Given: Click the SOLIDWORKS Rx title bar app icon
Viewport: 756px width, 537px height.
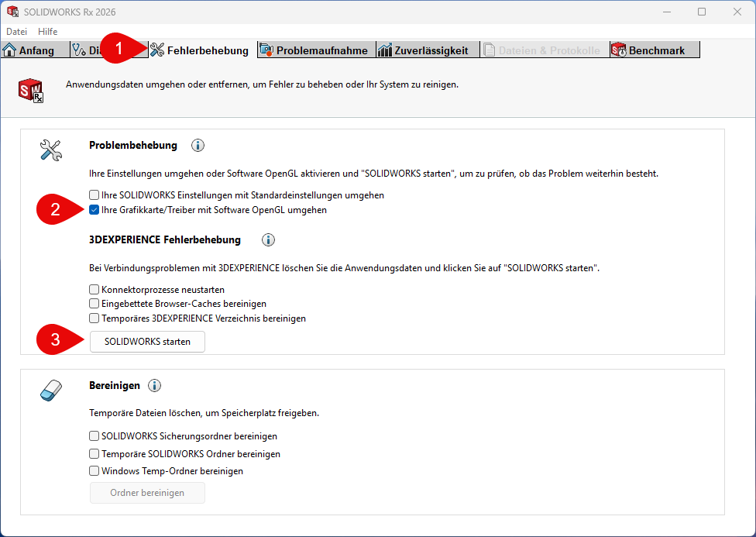Looking at the screenshot, I should pyautogui.click(x=12, y=12).
